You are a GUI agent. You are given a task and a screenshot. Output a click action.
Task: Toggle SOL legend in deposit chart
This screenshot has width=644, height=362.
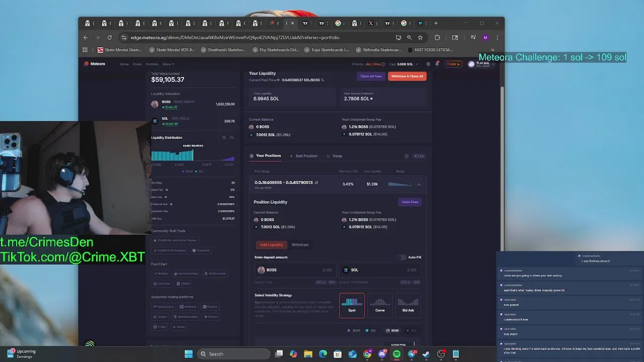371,330
